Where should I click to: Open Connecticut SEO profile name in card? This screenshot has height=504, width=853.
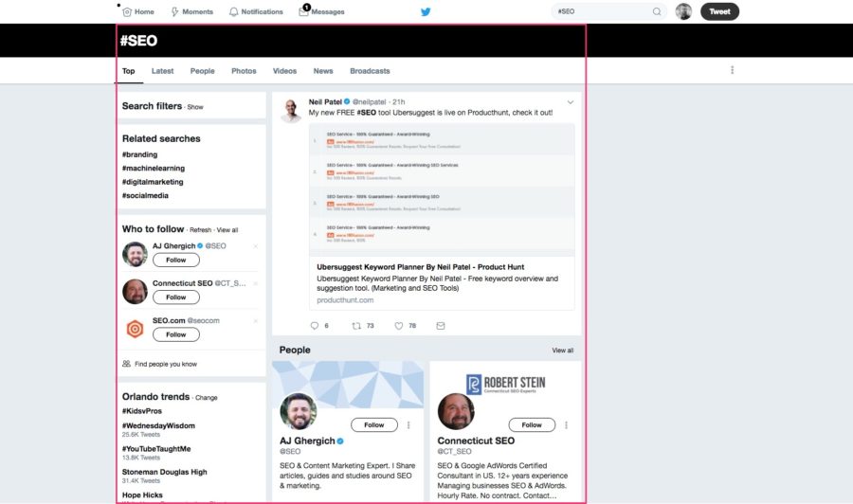click(x=476, y=441)
